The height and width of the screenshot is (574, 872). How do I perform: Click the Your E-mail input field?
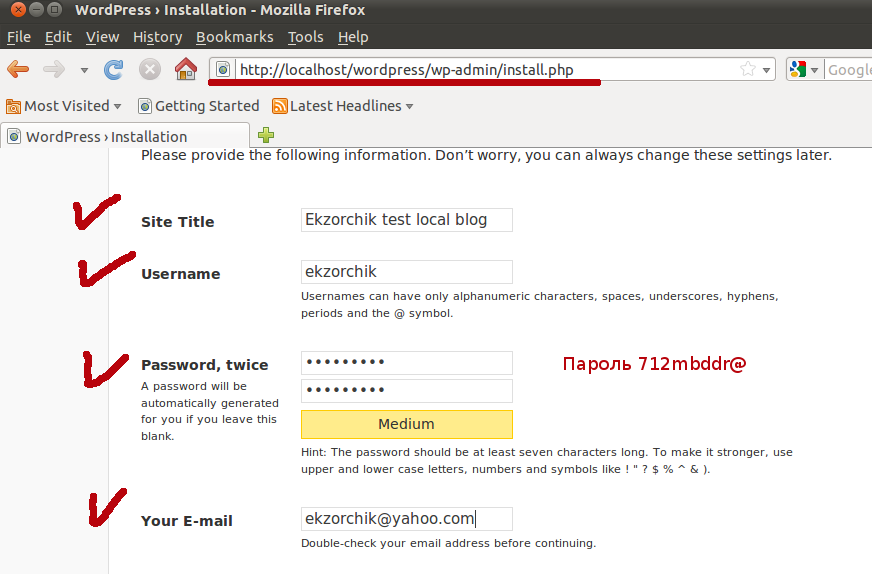click(x=407, y=519)
